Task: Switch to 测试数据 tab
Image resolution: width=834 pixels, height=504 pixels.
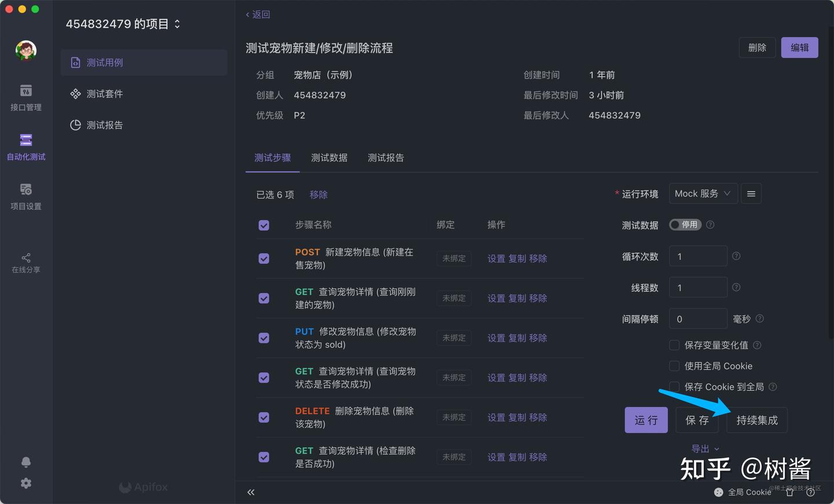Action: tap(330, 158)
